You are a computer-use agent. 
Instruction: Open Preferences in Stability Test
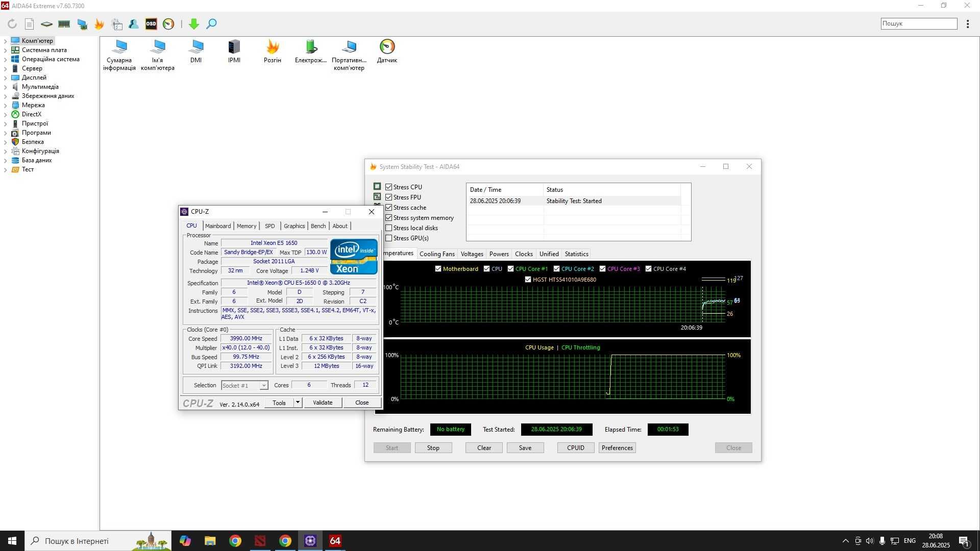coord(617,448)
